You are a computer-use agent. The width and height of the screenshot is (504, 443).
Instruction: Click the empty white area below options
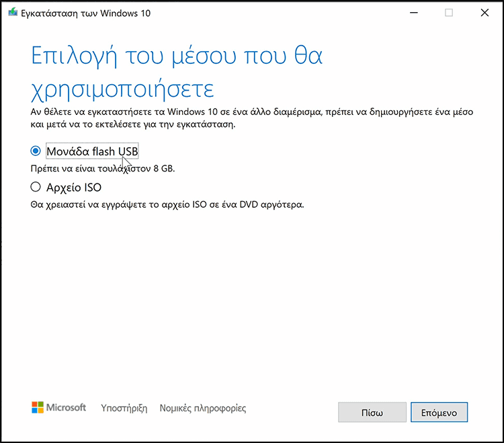[x=251, y=303]
